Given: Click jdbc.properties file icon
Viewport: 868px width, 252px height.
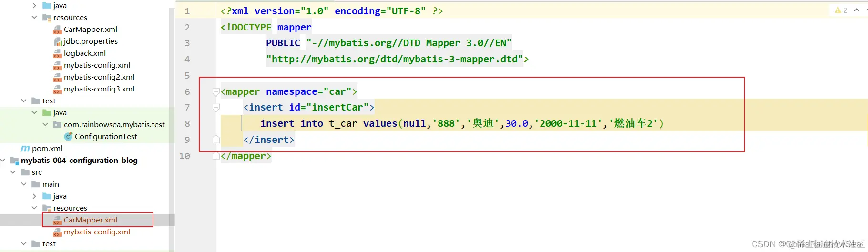Looking at the screenshot, I should (x=58, y=41).
